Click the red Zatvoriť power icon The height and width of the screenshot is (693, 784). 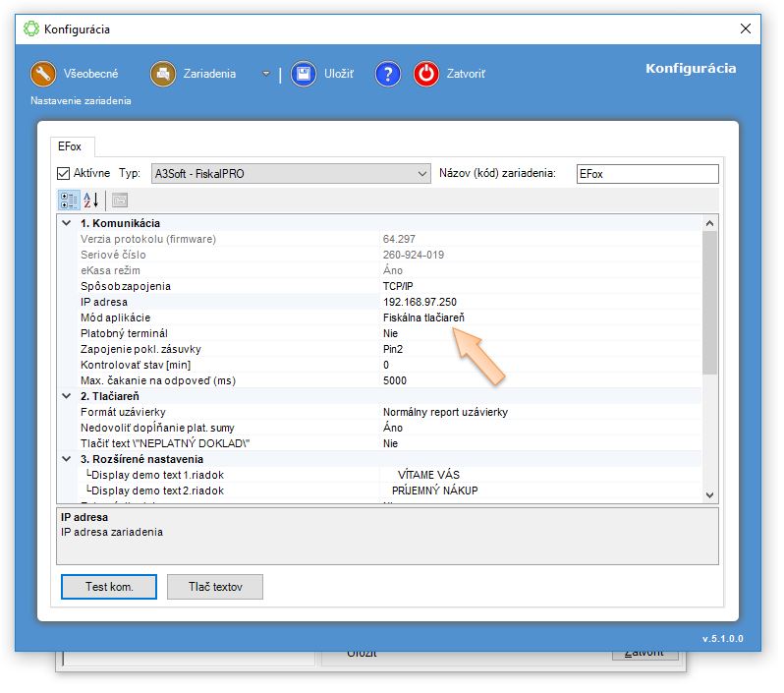[x=425, y=74]
